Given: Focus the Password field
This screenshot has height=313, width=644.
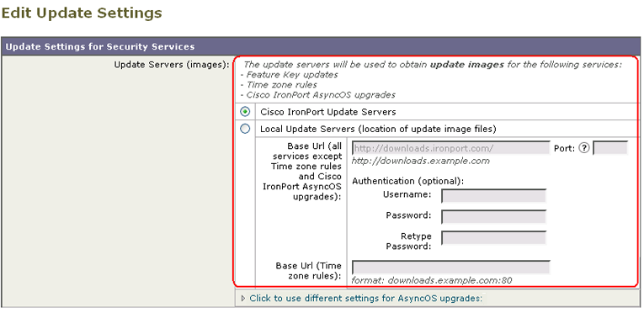Looking at the screenshot, I should 493,216.
